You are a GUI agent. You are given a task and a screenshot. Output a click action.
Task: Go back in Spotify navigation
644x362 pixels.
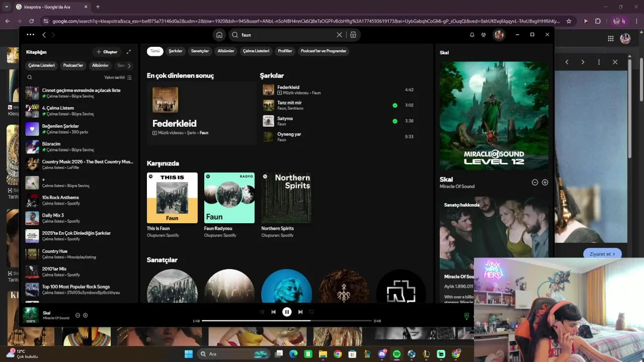pos(44,35)
